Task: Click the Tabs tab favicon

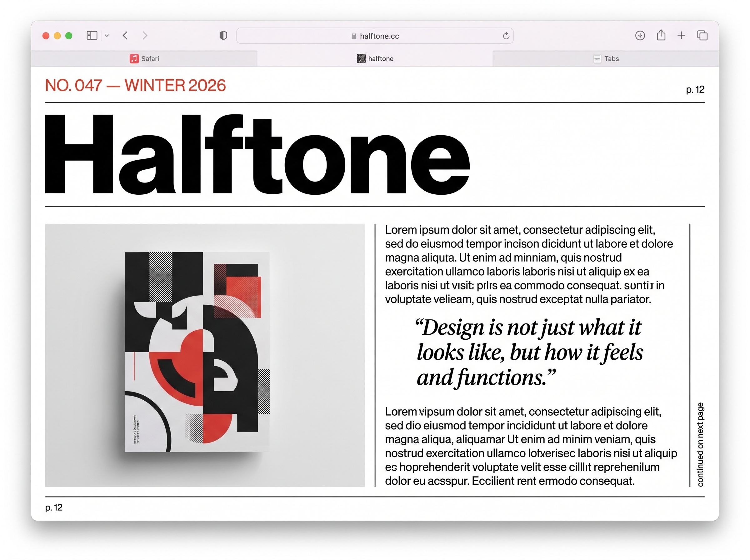Action: click(x=597, y=59)
